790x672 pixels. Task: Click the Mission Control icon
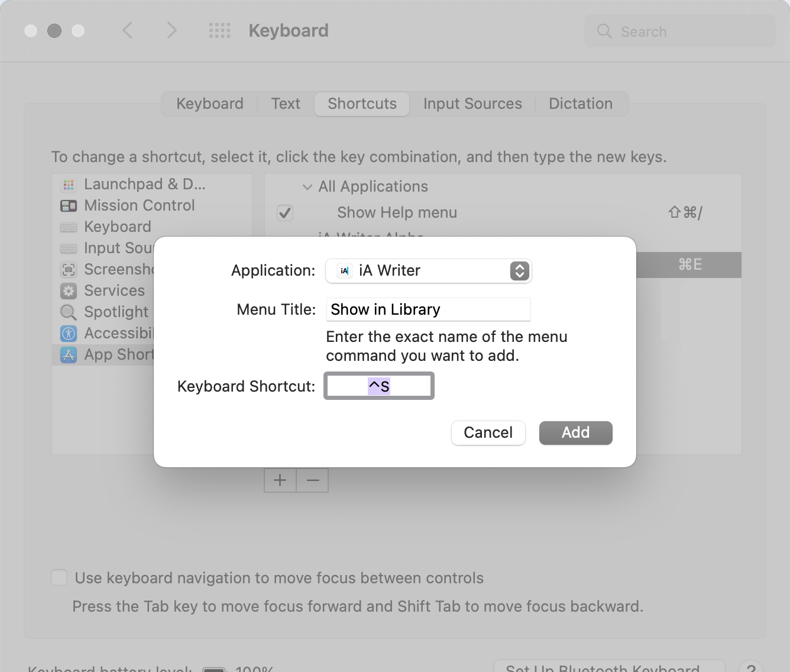pyautogui.click(x=69, y=206)
